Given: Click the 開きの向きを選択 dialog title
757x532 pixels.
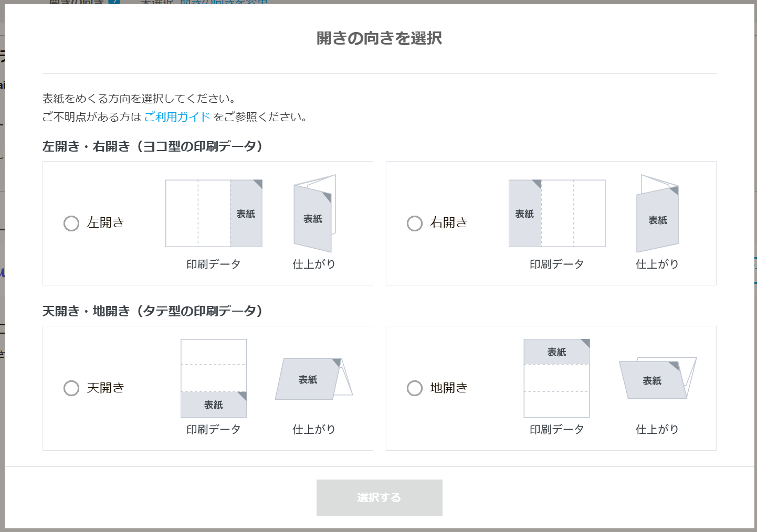Looking at the screenshot, I should 379,38.
